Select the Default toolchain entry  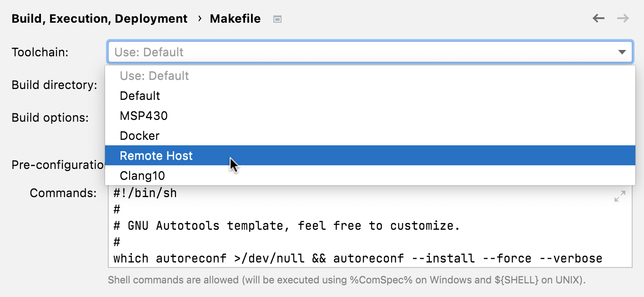(140, 95)
